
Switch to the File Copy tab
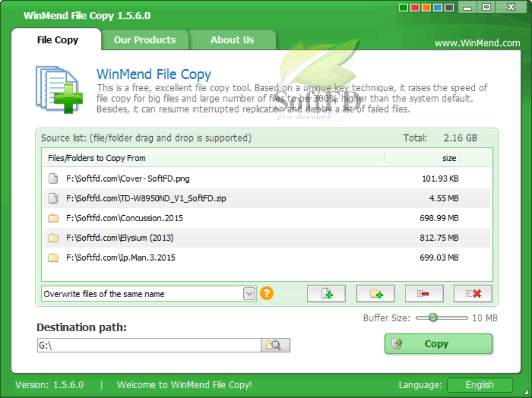57,40
